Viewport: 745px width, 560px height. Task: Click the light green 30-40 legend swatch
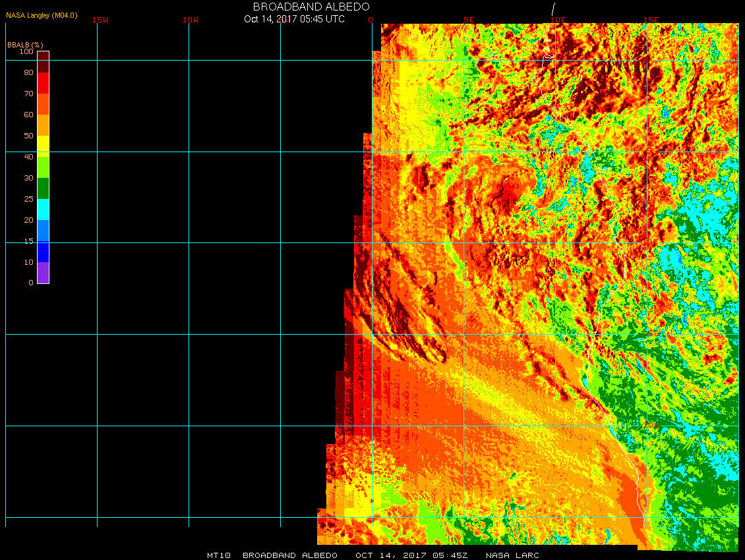[44, 167]
